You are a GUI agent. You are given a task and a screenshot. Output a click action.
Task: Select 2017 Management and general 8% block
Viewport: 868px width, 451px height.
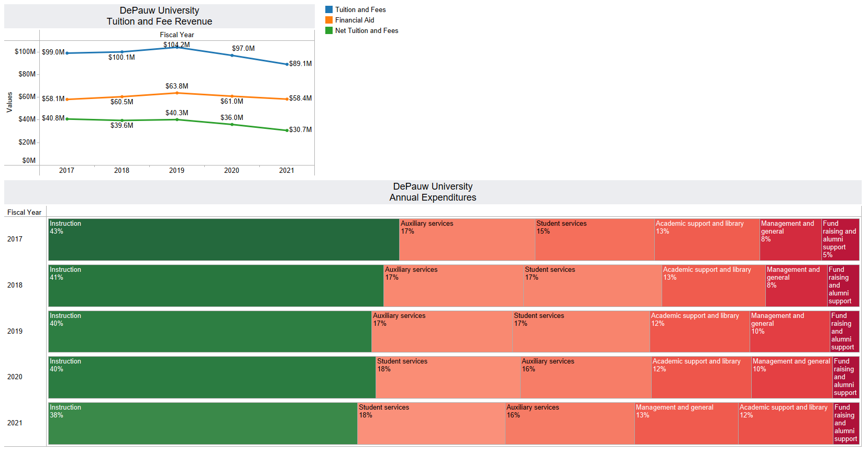coord(790,239)
